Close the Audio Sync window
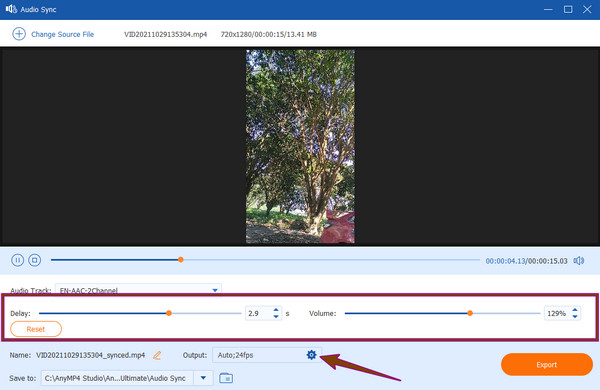The height and width of the screenshot is (390, 600). (587, 9)
